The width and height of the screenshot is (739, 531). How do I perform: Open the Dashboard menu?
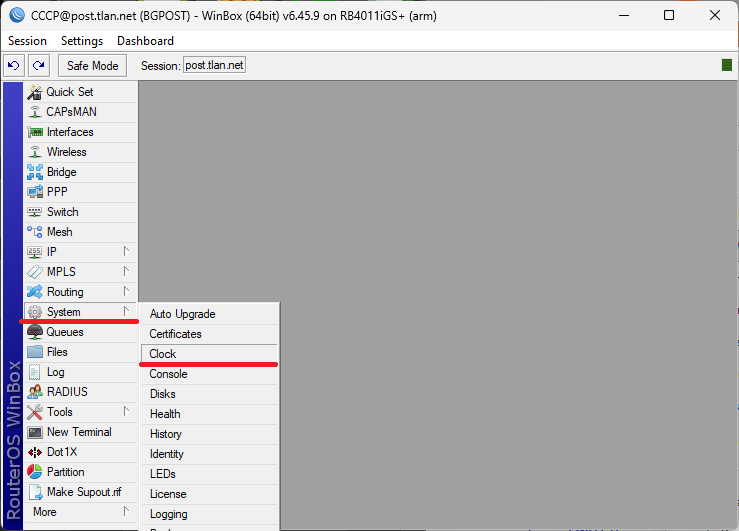point(145,41)
